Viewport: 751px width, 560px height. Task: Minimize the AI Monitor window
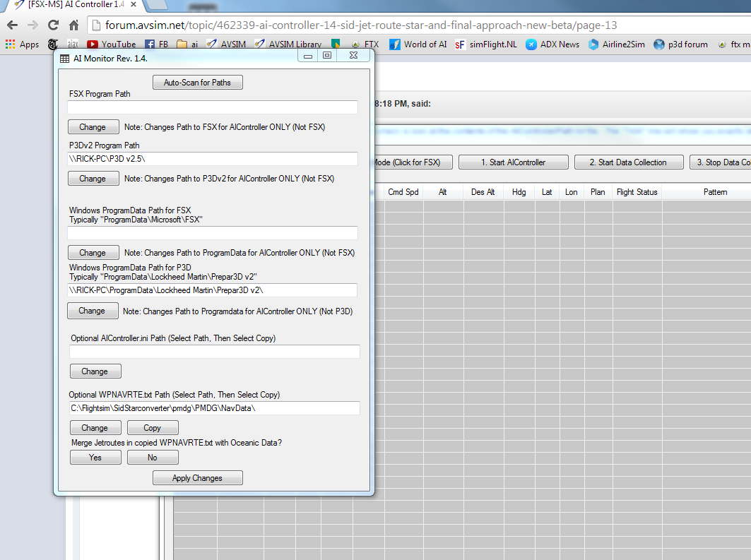coord(308,56)
